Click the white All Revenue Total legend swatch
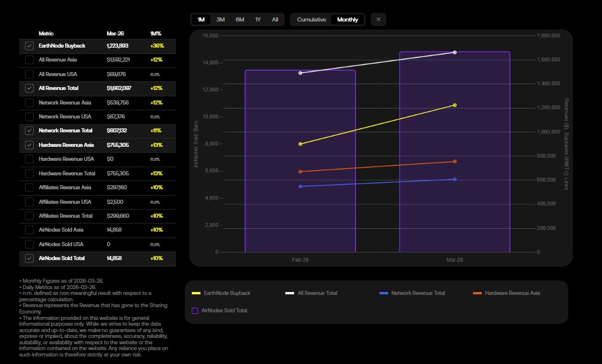The height and width of the screenshot is (364, 602). (289, 293)
